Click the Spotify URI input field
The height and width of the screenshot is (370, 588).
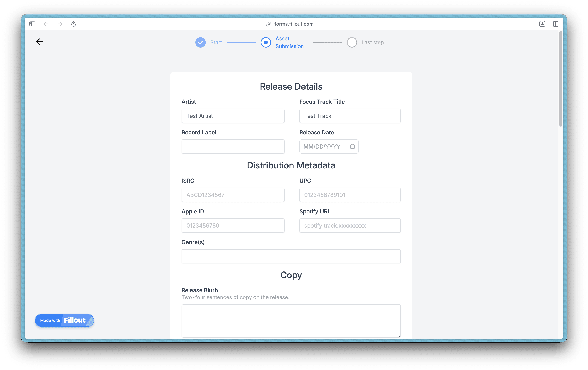click(350, 225)
